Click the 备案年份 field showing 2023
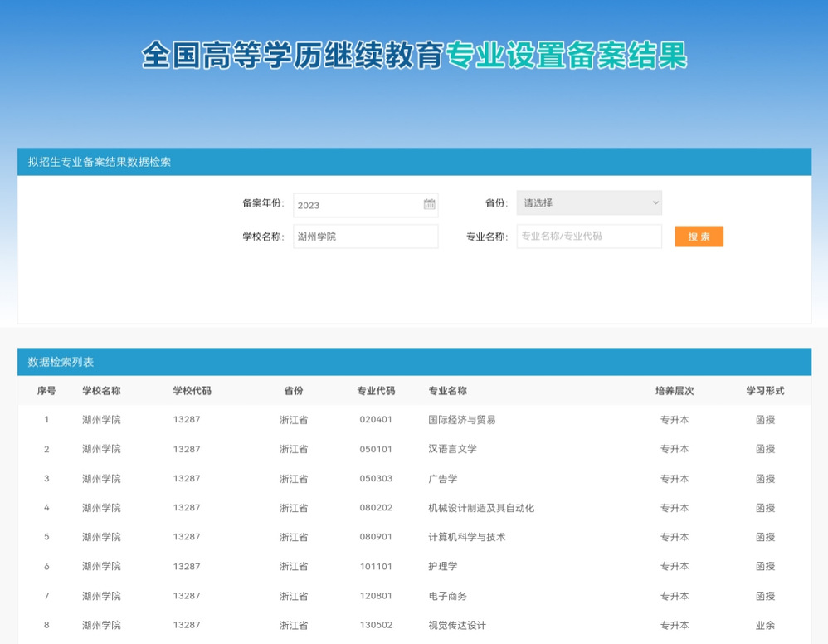Viewport: 828px width, 644px height. (357, 205)
